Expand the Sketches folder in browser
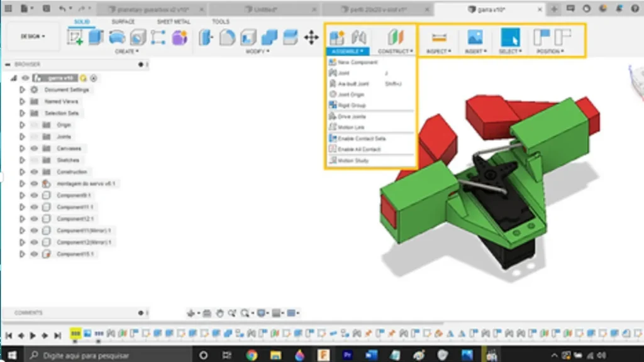Image resolution: width=644 pixels, height=362 pixels. (22, 160)
